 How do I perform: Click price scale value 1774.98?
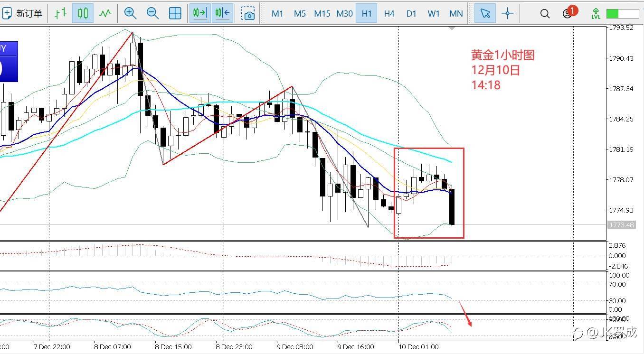point(622,210)
